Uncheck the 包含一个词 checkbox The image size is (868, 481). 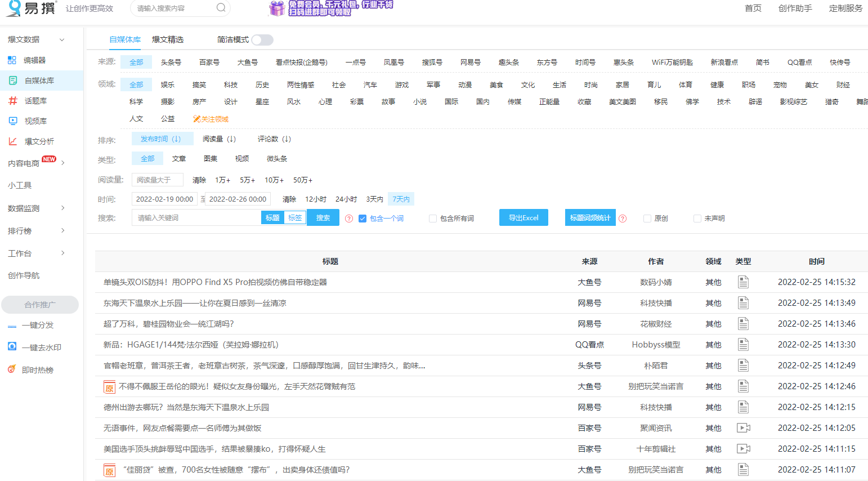[362, 219]
